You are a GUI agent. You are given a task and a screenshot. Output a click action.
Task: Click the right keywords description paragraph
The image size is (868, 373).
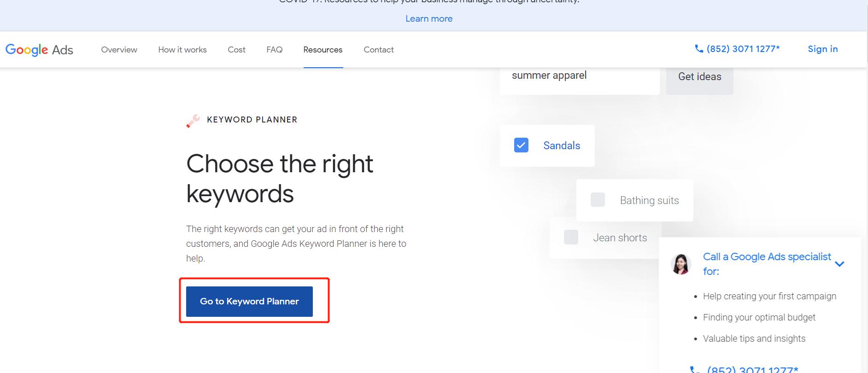[296, 244]
